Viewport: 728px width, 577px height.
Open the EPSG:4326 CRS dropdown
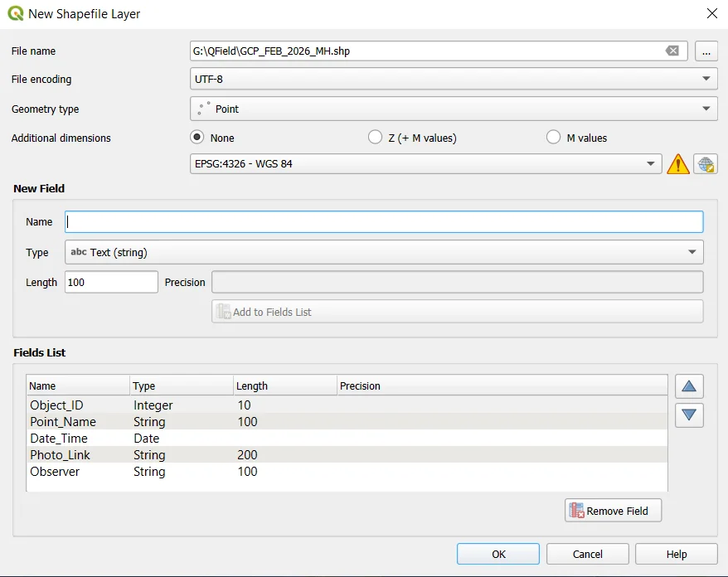coord(652,163)
